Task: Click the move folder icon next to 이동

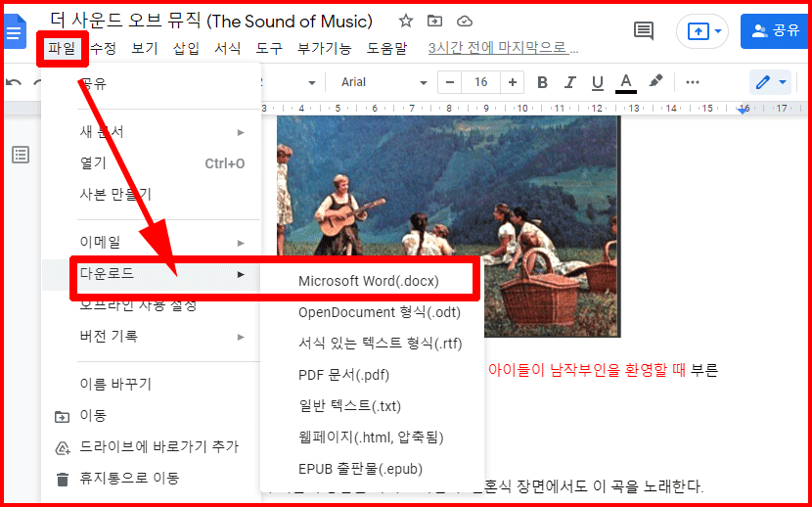Action: coord(63,416)
